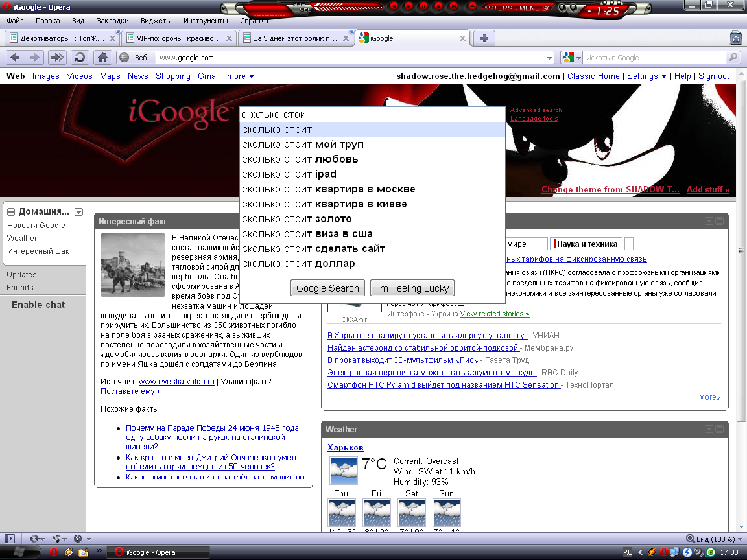Open the Харьков weather link
747x560 pixels.
coord(346,448)
